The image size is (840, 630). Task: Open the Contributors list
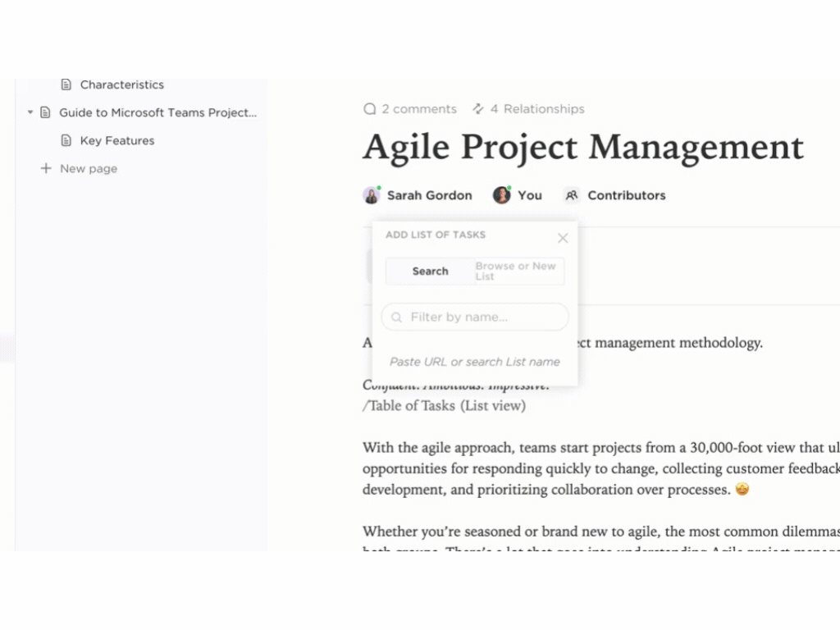[626, 195]
